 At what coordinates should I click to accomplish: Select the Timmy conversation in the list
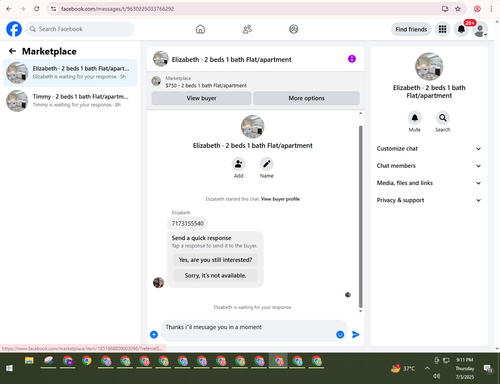click(x=70, y=101)
